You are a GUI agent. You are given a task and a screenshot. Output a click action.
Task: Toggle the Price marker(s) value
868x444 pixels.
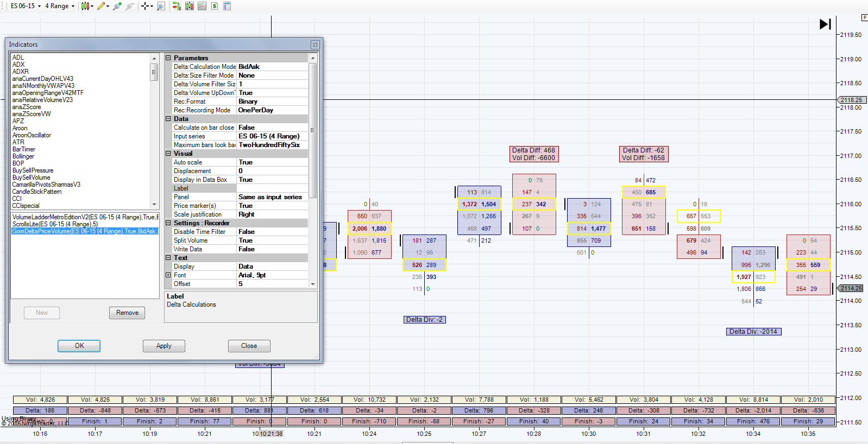point(273,206)
